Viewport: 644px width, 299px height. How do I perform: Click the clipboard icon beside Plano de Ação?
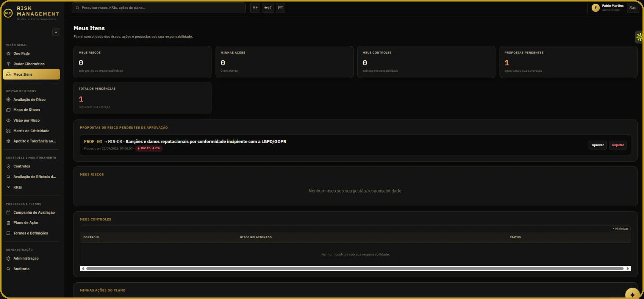pyautogui.click(x=8, y=223)
